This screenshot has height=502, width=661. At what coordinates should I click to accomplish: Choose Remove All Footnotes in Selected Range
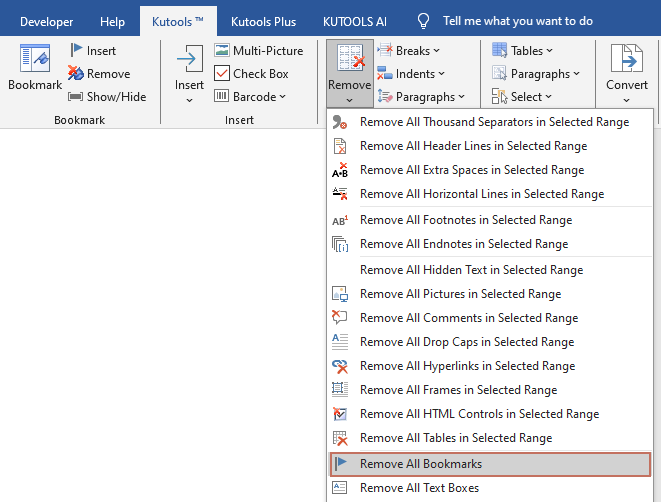490,220
